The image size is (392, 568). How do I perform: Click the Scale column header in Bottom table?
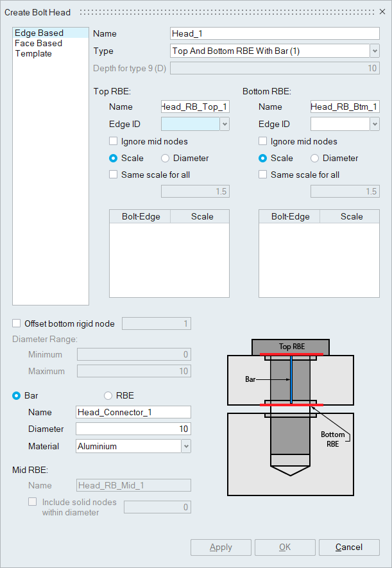[352, 216]
